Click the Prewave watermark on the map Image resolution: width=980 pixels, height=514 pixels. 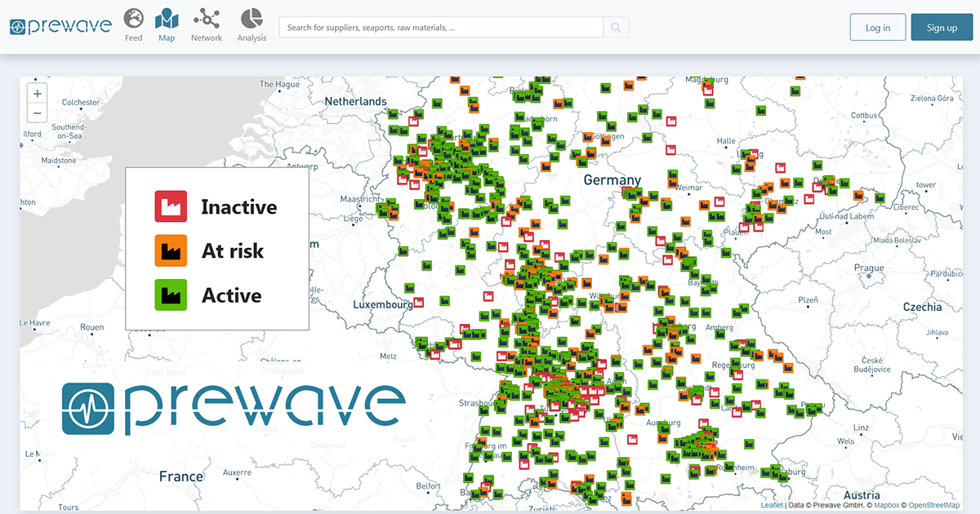[x=231, y=405]
